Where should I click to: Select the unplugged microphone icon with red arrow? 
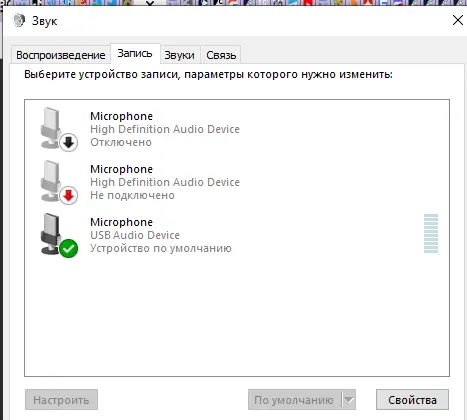coord(59,182)
